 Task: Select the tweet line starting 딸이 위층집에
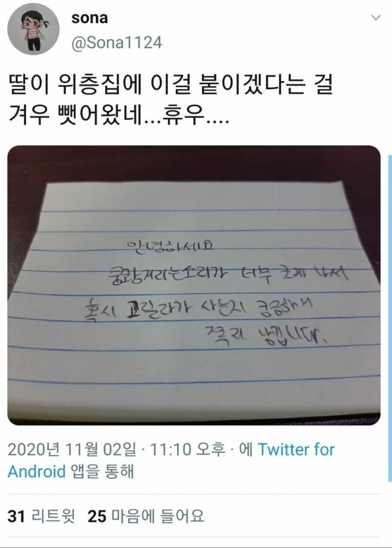coord(170,86)
